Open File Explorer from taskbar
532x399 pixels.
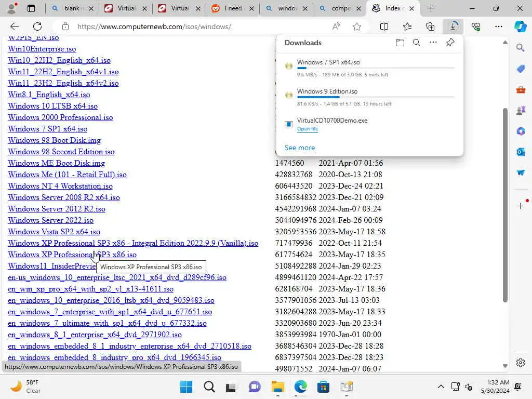pyautogui.click(x=277, y=387)
